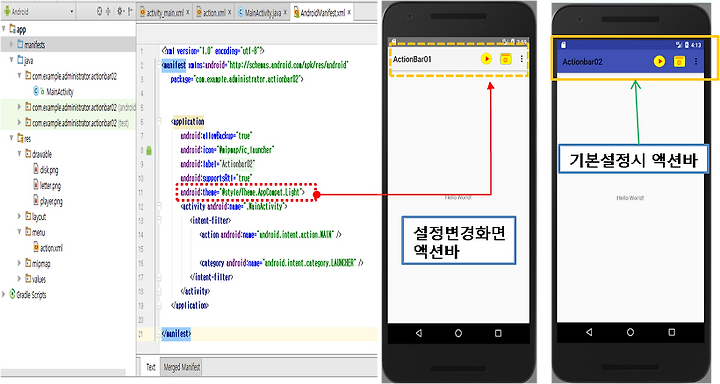720x384 pixels.
Task: Click the disk icon in the Actionbar02 phone
Action: (x=679, y=62)
